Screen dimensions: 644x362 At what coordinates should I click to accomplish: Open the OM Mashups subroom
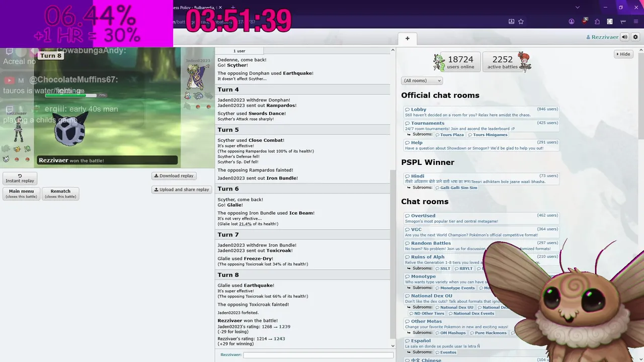(451, 333)
